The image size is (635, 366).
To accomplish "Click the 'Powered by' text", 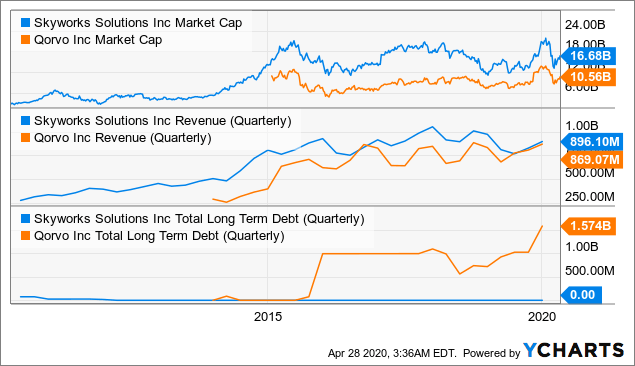I will (x=491, y=353).
